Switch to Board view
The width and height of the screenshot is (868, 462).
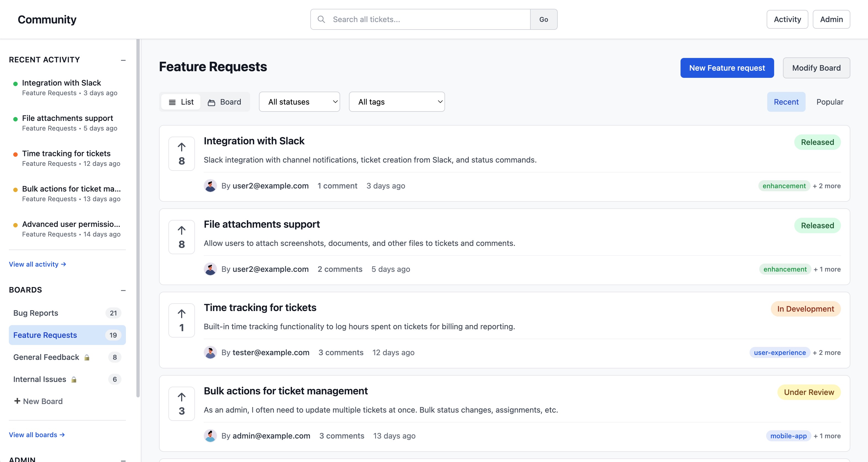(224, 102)
